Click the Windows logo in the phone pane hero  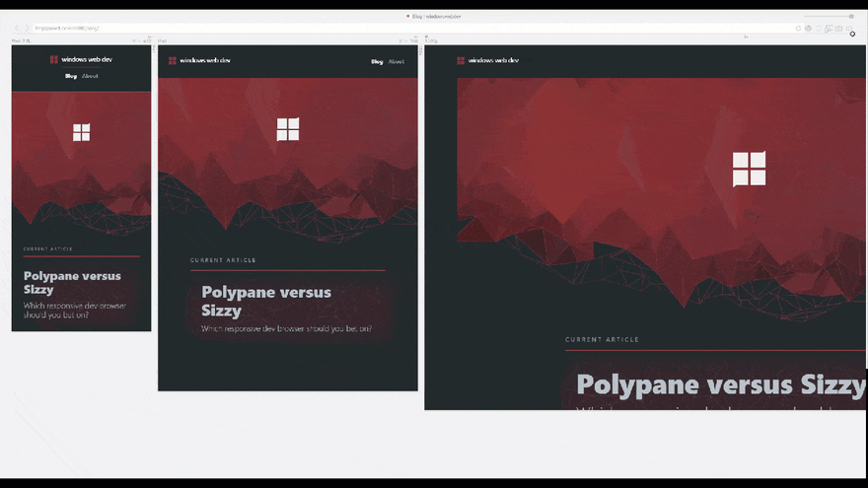[81, 132]
